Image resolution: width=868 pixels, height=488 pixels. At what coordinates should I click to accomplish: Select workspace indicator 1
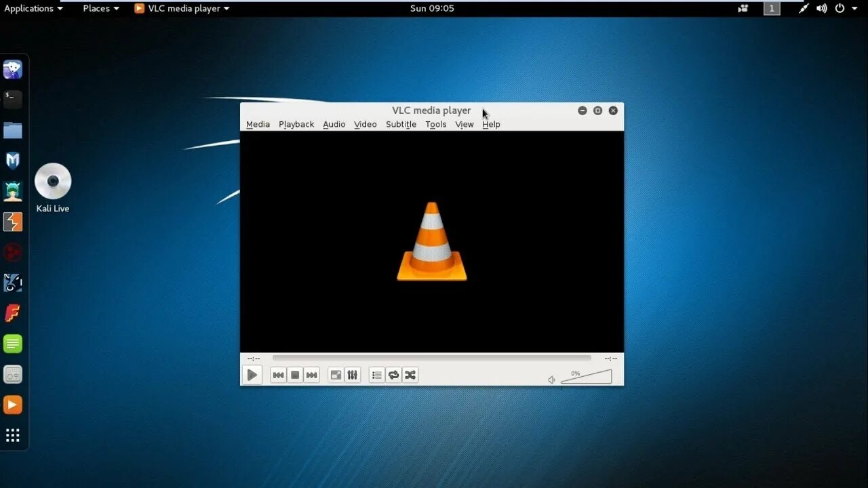point(771,8)
